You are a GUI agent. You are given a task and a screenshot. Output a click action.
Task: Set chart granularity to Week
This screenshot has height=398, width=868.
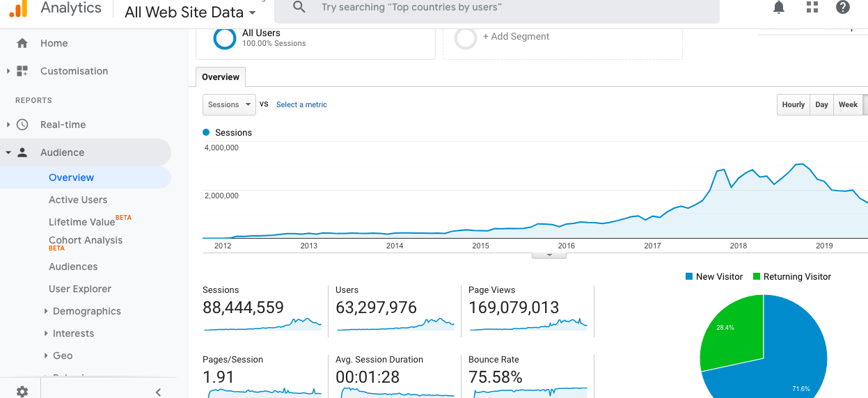[848, 104]
